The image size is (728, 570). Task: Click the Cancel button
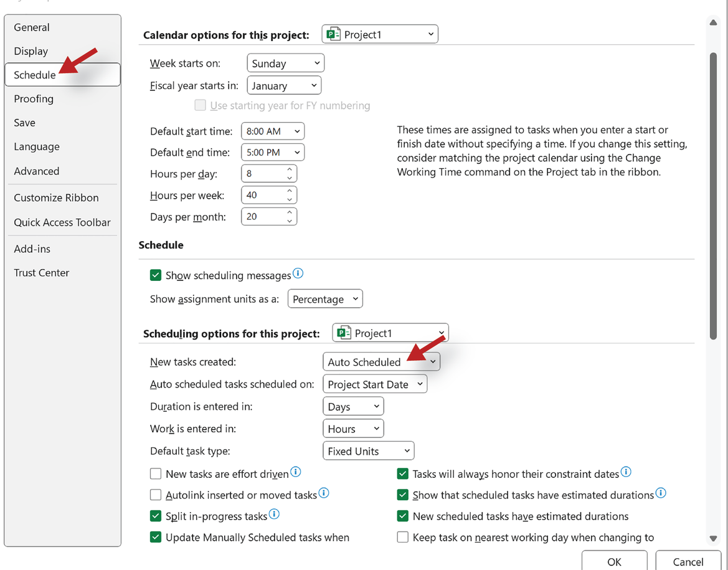coord(688,561)
